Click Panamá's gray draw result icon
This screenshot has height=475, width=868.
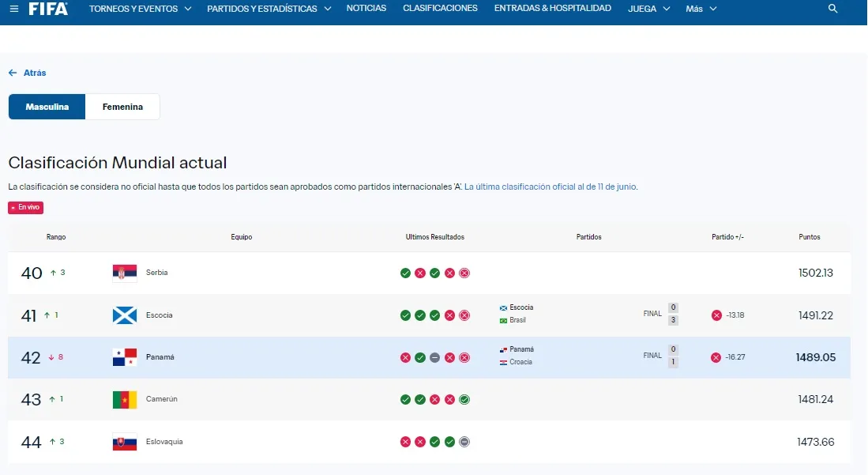(x=435, y=357)
